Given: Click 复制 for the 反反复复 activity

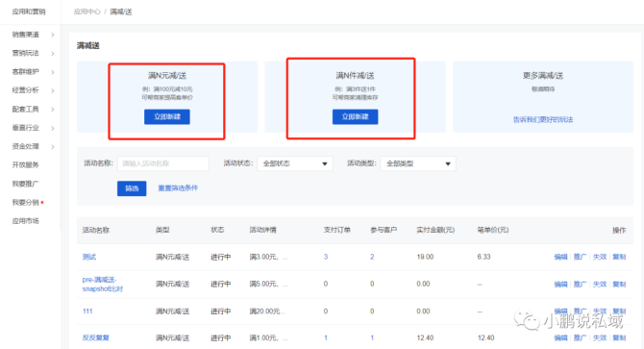Looking at the screenshot, I should click(x=619, y=337).
